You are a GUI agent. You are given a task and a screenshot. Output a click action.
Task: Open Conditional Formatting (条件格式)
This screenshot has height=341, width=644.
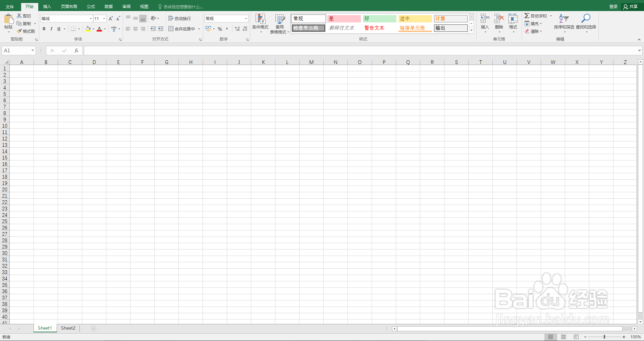(x=260, y=23)
